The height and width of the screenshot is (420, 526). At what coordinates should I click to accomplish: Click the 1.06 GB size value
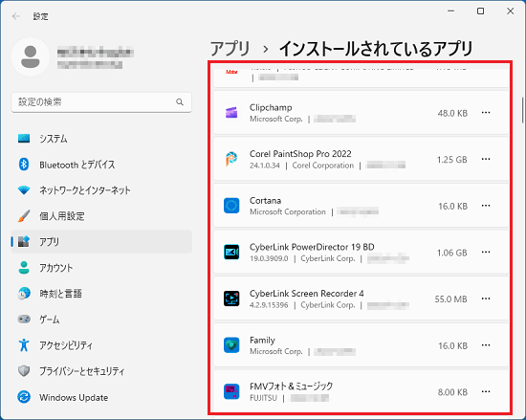[451, 253]
